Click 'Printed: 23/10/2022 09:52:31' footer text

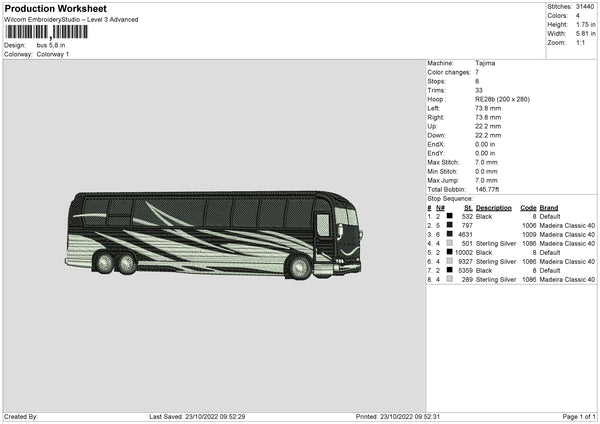pyautogui.click(x=398, y=416)
